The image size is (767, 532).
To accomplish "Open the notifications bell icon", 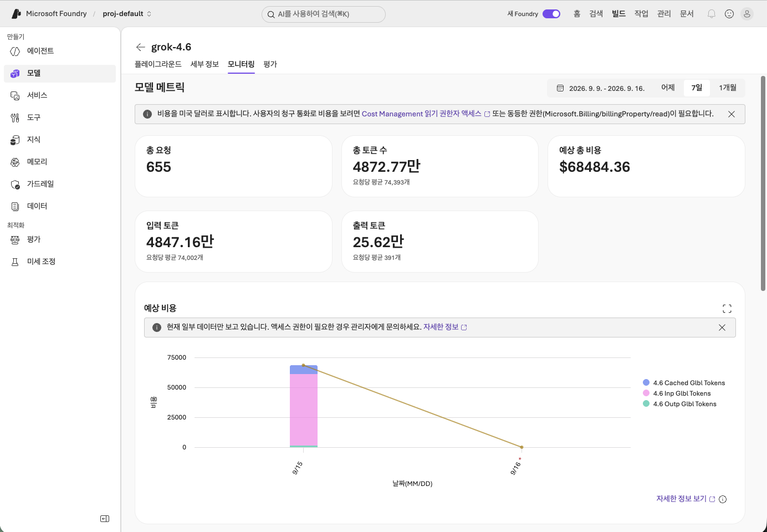I will point(712,14).
